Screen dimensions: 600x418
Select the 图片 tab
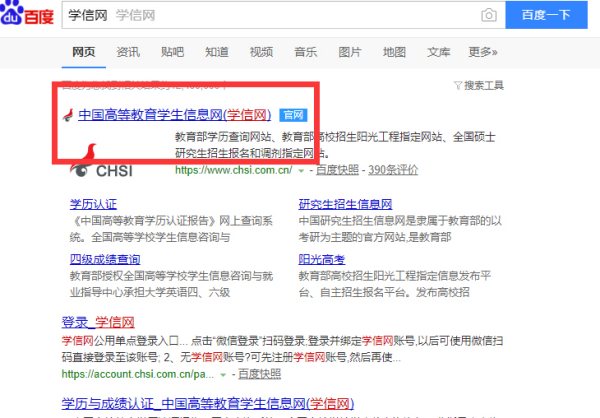350,52
